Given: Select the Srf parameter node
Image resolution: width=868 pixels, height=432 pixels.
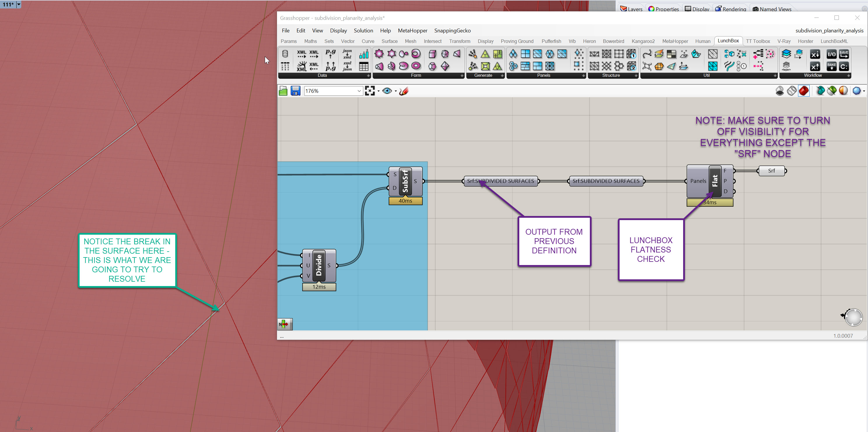Looking at the screenshot, I should point(771,171).
